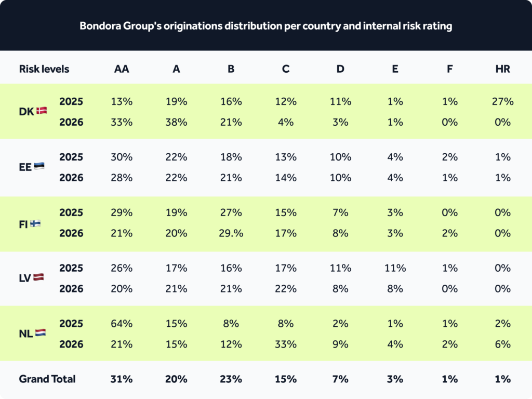The height and width of the screenshot is (399, 532).
Task: Click the Grand Total AA value 31%
Action: click(x=122, y=379)
